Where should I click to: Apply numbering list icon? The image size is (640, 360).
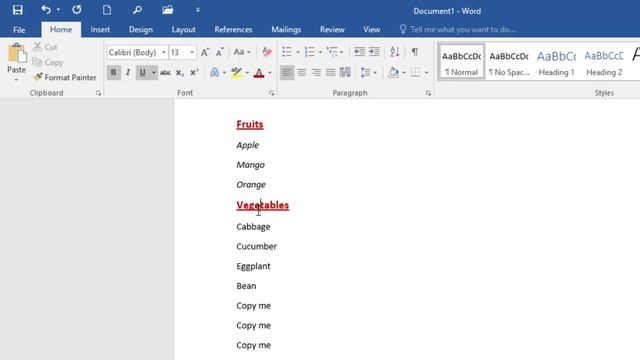(310, 52)
